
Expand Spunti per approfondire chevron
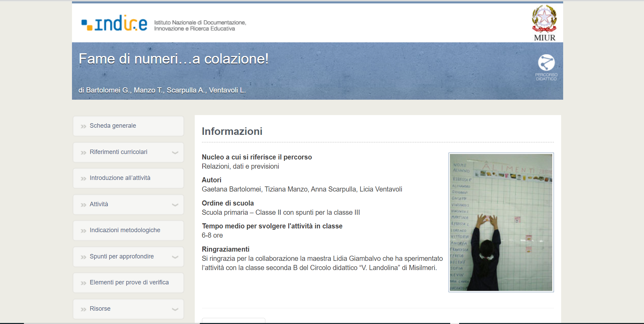[x=175, y=257]
